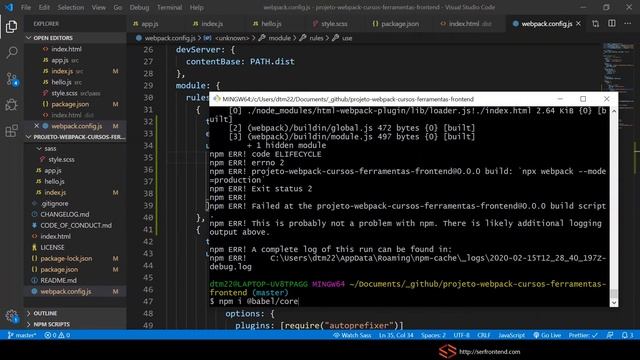Viewport: 640px width, 360px height.
Task: Click the Prettier status item
Action: pyautogui.click(x=583, y=335)
